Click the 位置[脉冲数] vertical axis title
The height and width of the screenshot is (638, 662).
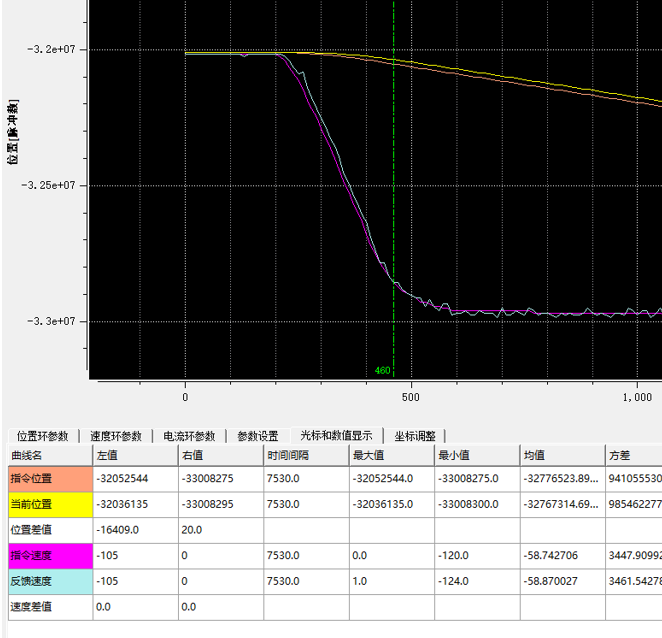[13, 132]
